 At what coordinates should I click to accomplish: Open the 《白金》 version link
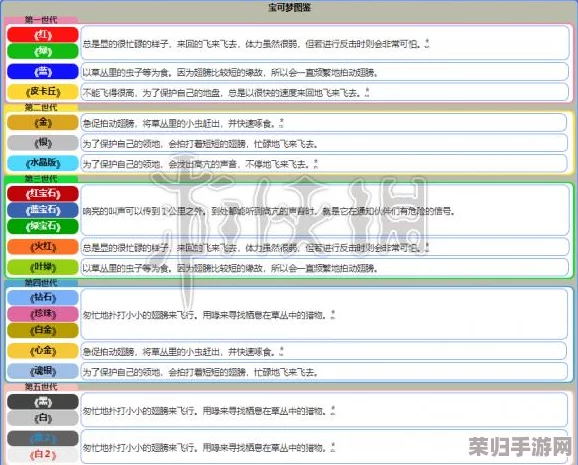43,330
